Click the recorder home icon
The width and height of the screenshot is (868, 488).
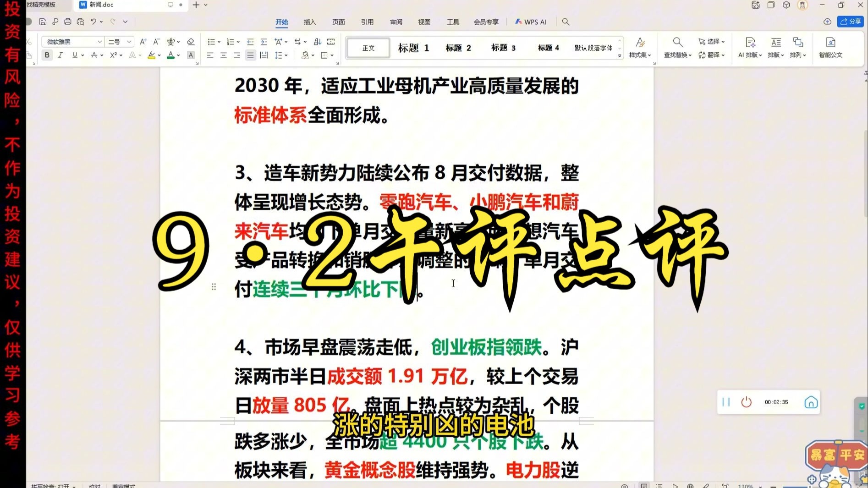click(x=811, y=402)
